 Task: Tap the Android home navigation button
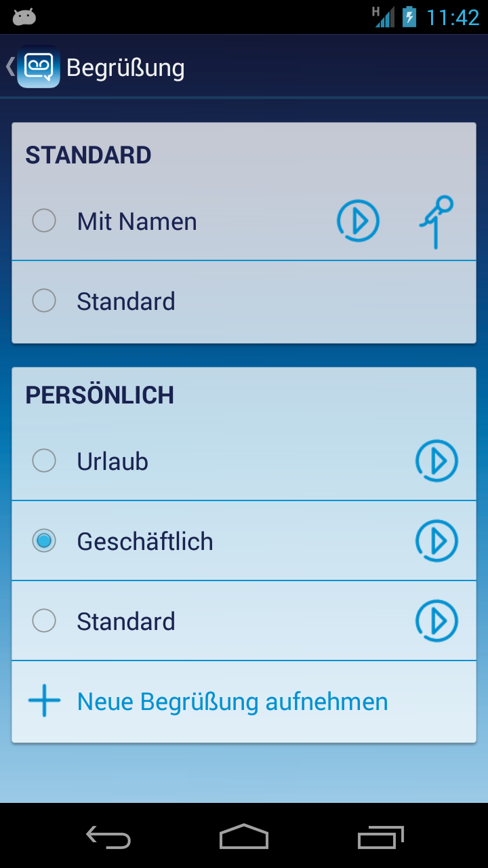[244, 837]
